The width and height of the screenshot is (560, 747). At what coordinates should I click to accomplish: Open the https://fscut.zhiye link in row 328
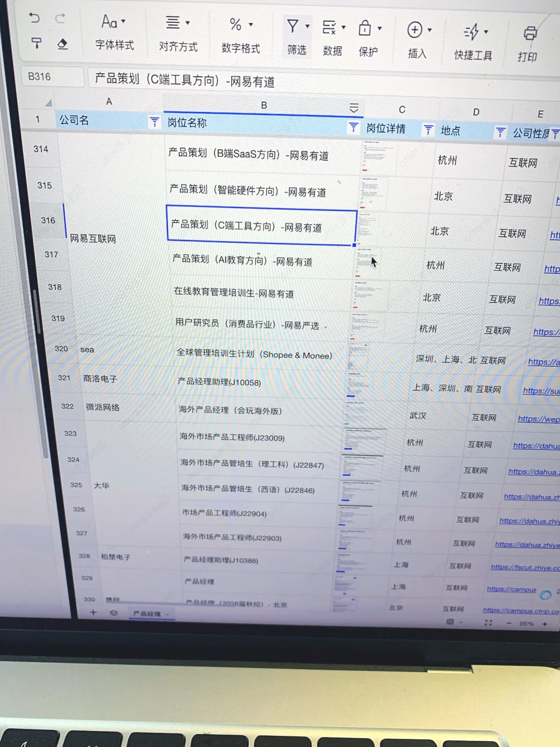tap(525, 568)
